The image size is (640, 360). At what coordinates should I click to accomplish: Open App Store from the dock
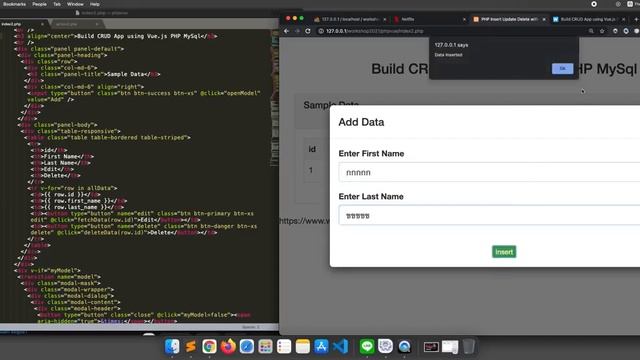tap(322, 347)
